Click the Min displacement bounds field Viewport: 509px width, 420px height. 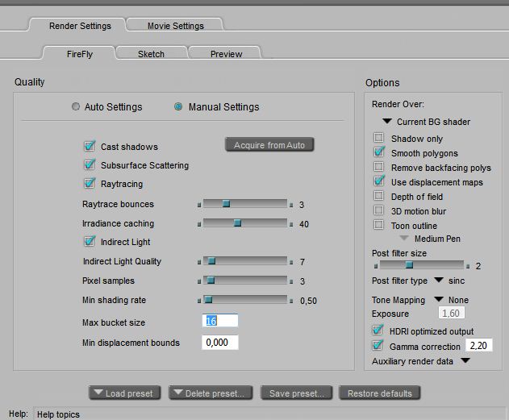coord(220,343)
